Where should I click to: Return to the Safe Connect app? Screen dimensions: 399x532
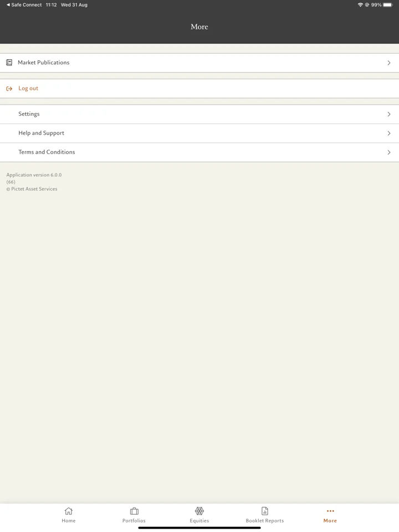pyautogui.click(x=24, y=5)
